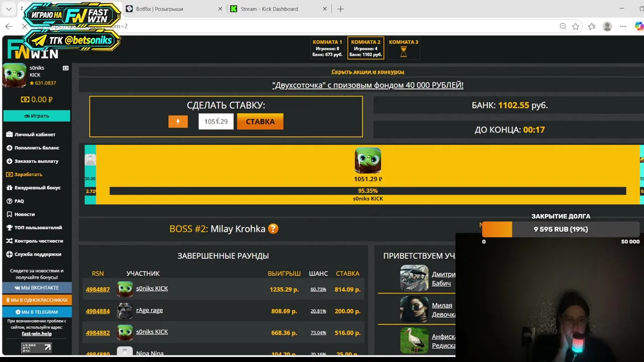Screen dimensions: 644x362
Task: Click the МЫ В TELEGRAM button
Action: point(37,312)
